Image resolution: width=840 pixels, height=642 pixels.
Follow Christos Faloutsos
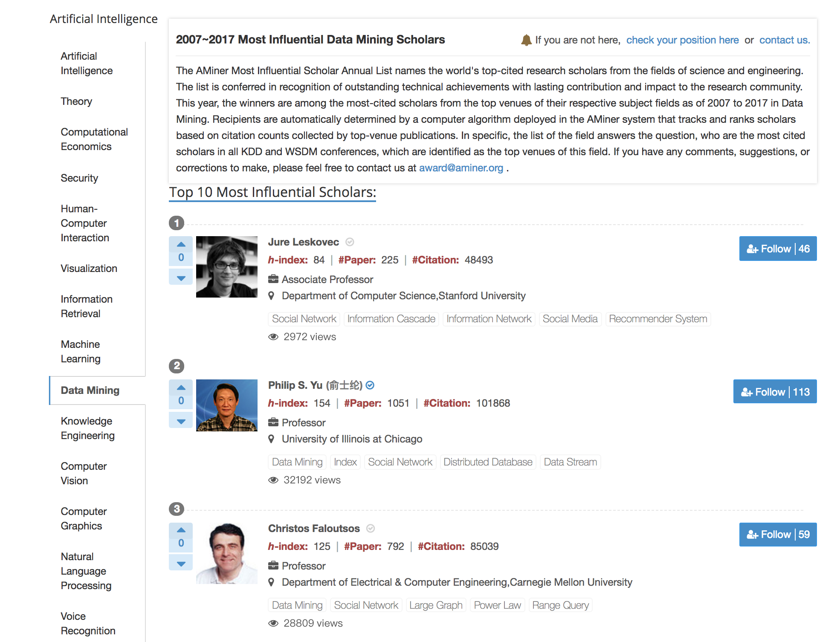tap(778, 534)
